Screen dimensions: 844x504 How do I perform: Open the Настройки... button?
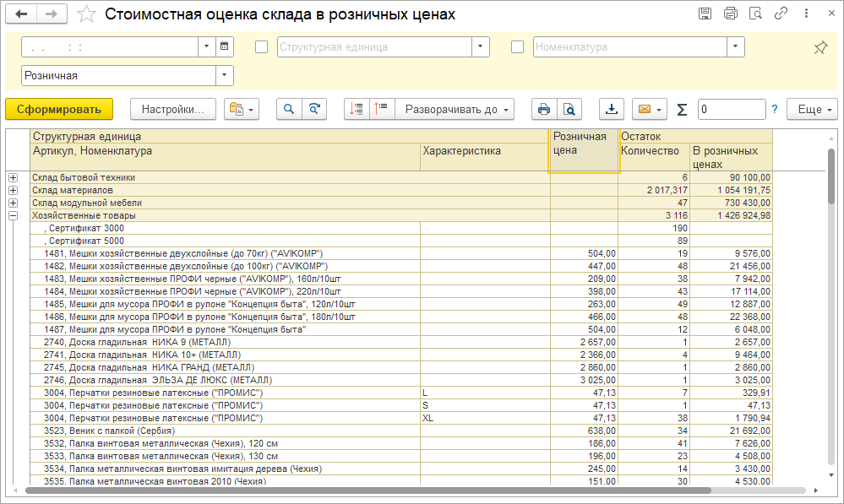coord(173,109)
